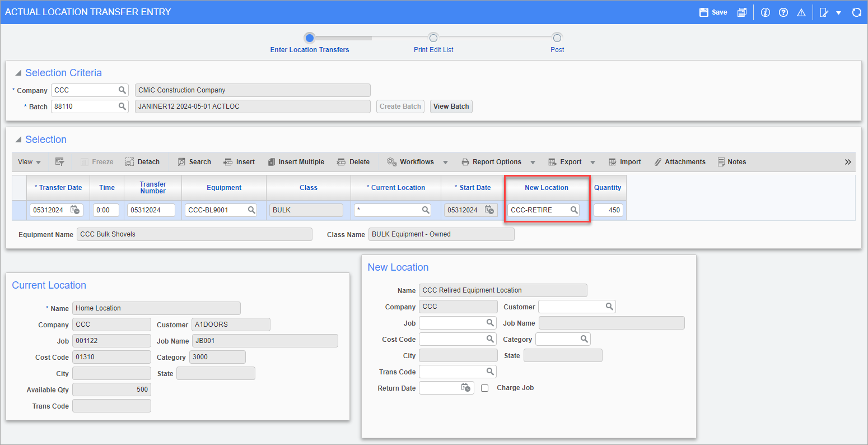This screenshot has width=868, height=445.
Task: Go to the Post step
Action: coord(557,38)
